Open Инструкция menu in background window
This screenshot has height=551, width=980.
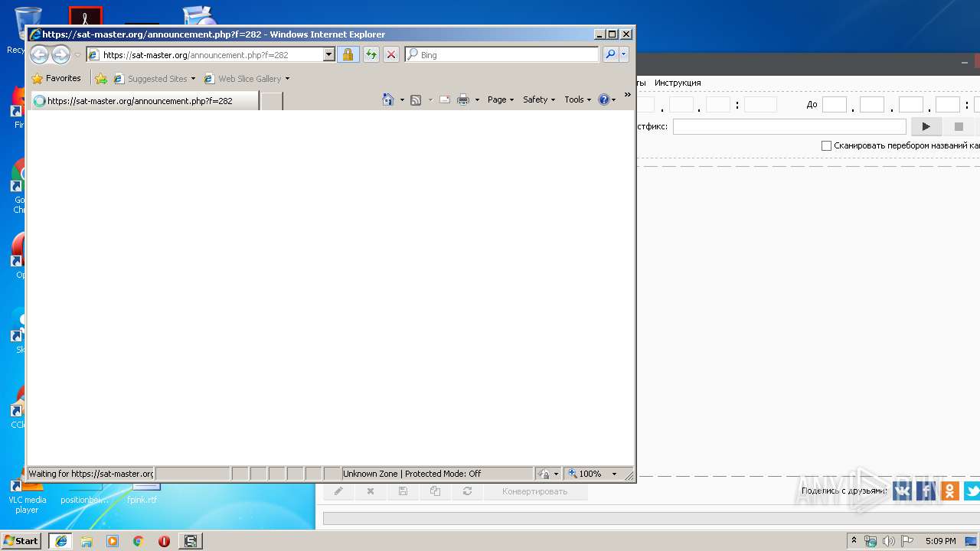pyautogui.click(x=678, y=83)
